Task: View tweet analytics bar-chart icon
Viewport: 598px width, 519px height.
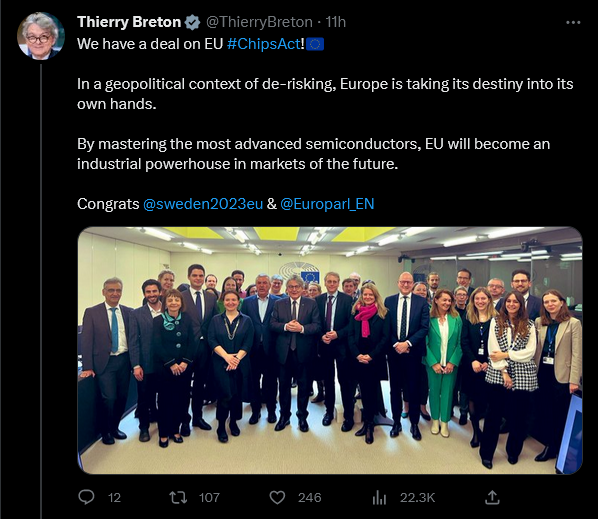Action: click(379, 498)
